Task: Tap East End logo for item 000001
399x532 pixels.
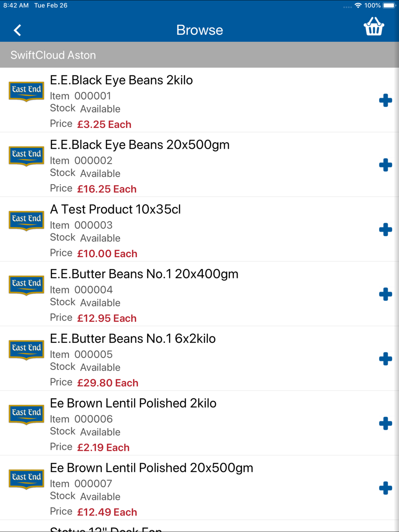Action: pyautogui.click(x=26, y=91)
